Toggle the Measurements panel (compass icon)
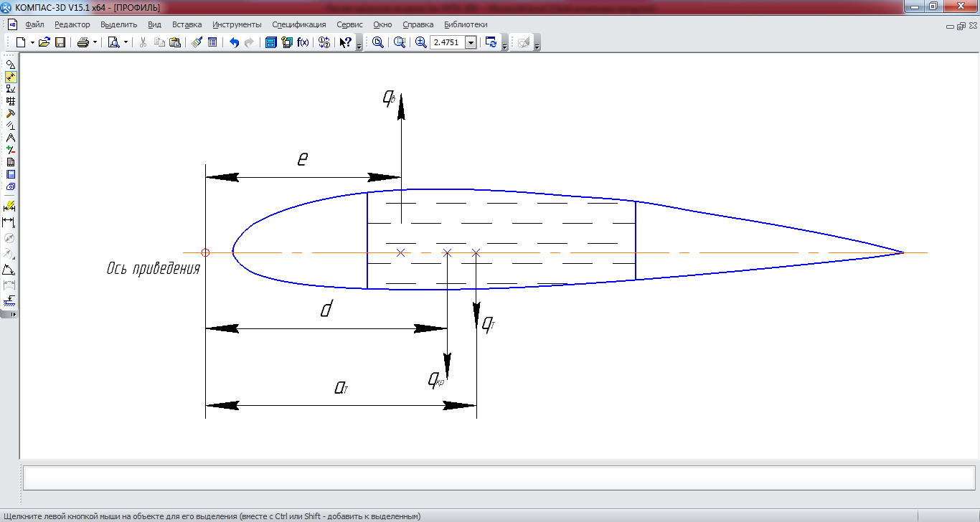 (x=11, y=138)
